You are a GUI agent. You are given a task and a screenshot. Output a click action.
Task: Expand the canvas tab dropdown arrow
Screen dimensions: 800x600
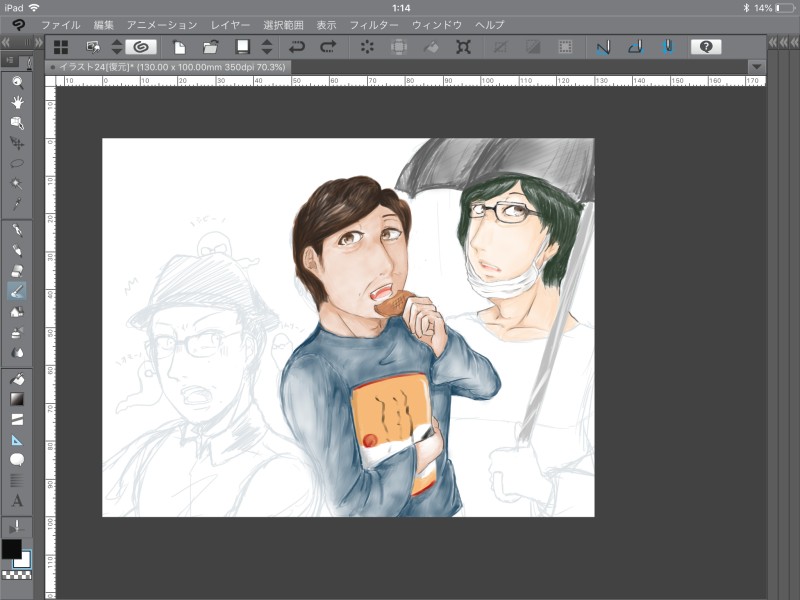(756, 66)
